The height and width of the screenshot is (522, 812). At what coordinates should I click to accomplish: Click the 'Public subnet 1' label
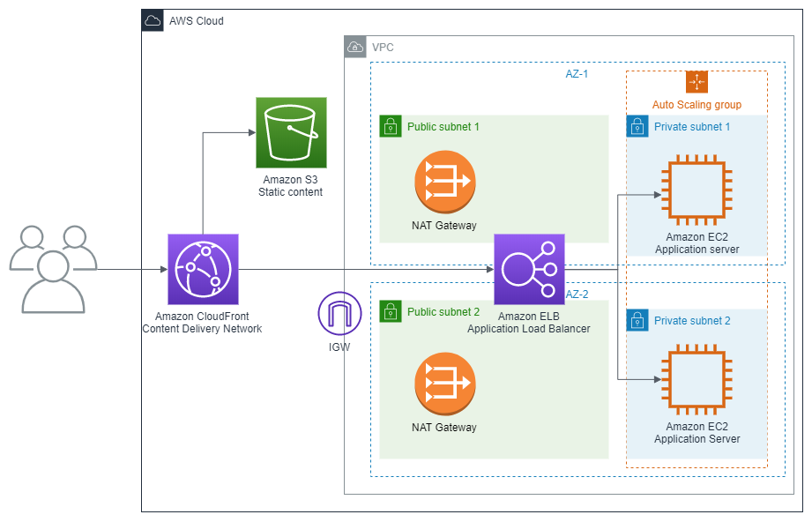tap(443, 127)
